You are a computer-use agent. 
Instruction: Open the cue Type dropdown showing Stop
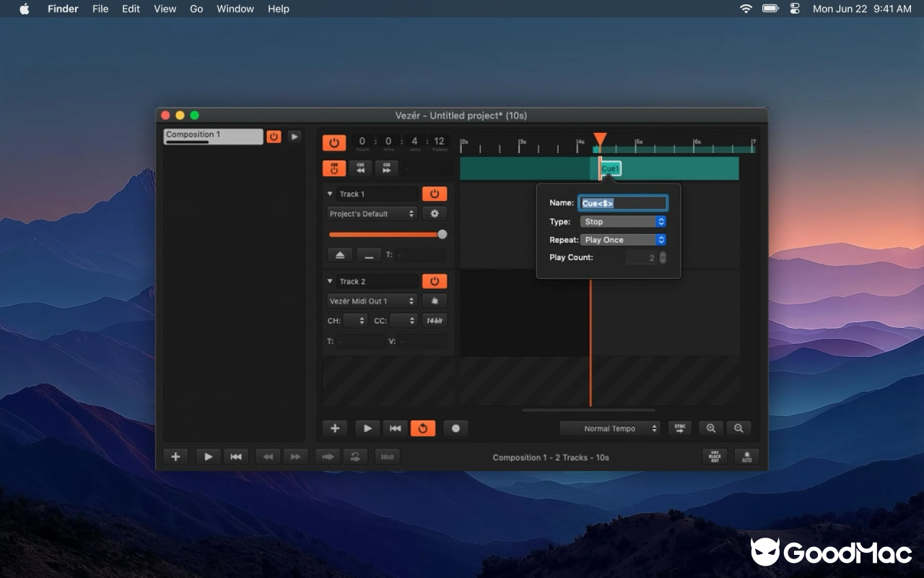click(623, 222)
